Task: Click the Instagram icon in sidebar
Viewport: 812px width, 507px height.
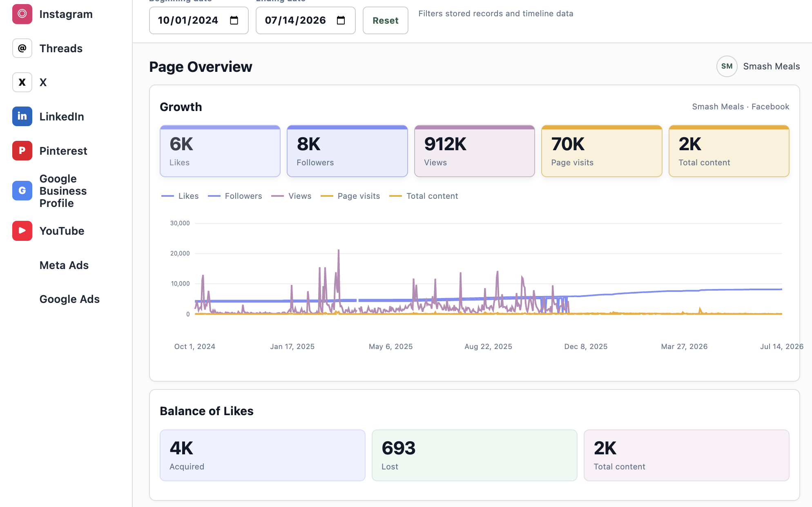Action: pyautogui.click(x=22, y=14)
